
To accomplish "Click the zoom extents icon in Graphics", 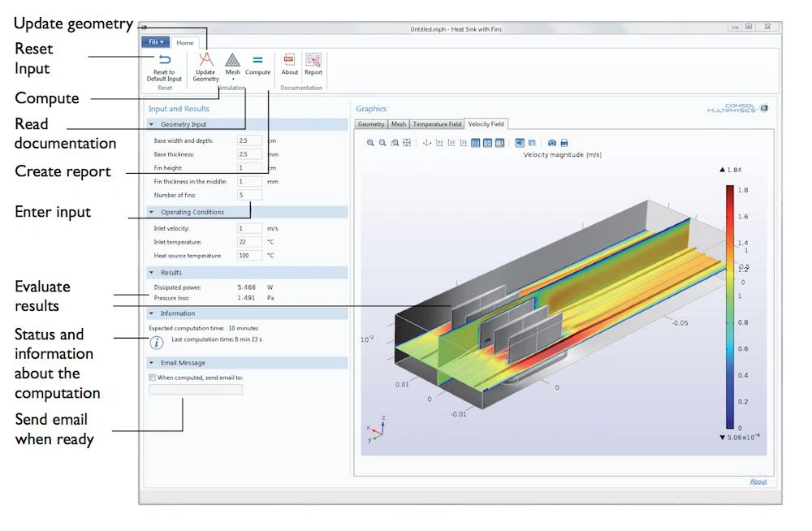I will pos(407,143).
